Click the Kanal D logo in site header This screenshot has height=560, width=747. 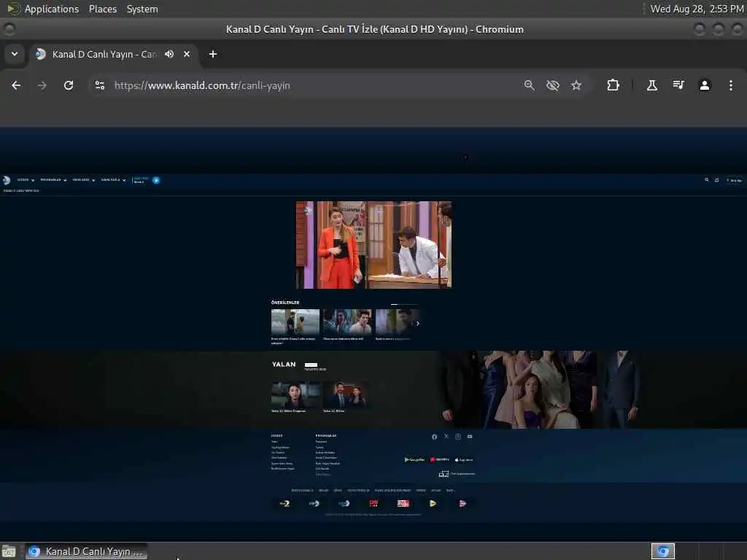click(6, 180)
